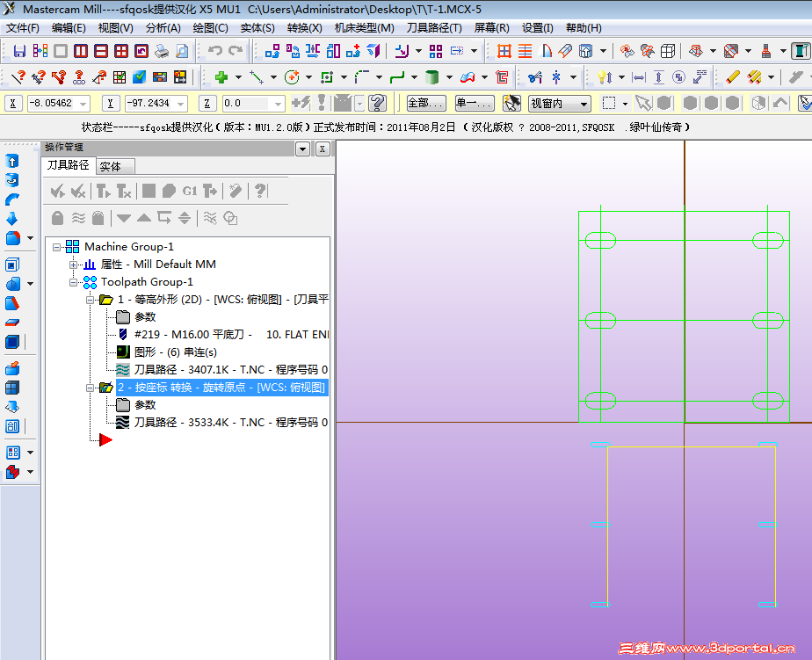Image resolution: width=812 pixels, height=660 pixels.
Task: Open operations manager panel dropdown arrow
Action: point(302,149)
